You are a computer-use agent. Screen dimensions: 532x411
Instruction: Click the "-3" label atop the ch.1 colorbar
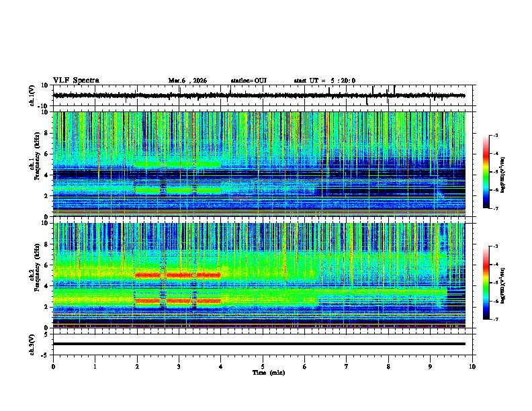[x=495, y=135]
